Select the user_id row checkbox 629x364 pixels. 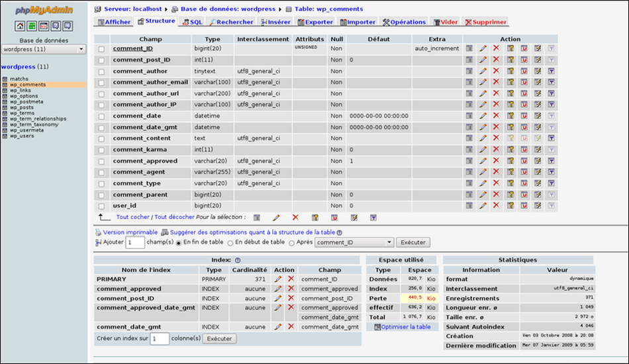101,206
